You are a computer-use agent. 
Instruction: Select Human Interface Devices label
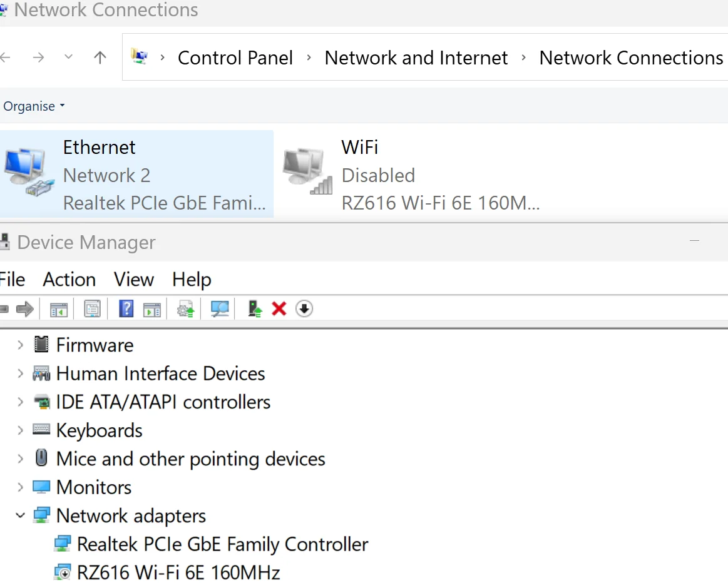[161, 374]
